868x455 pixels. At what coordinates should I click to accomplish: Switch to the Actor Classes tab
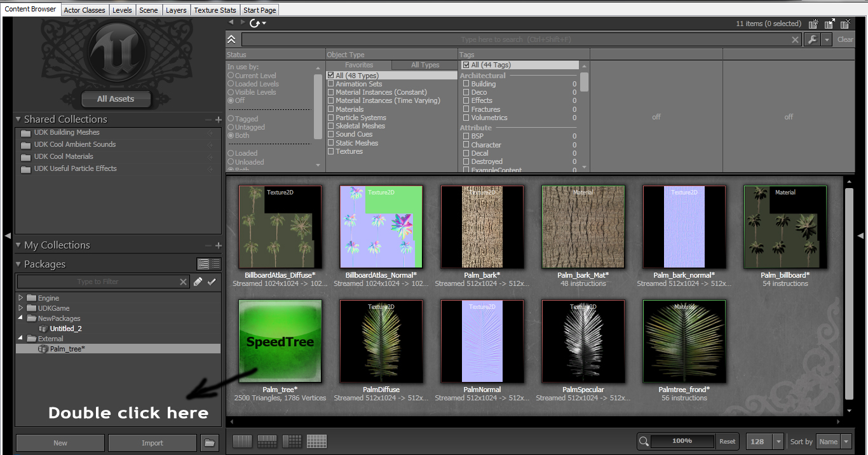tap(85, 10)
